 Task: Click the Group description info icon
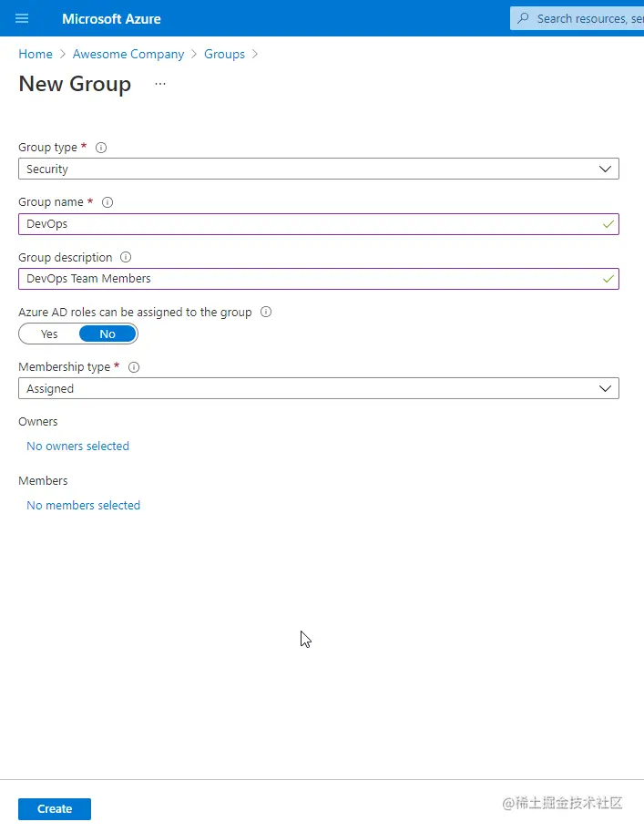(125, 257)
